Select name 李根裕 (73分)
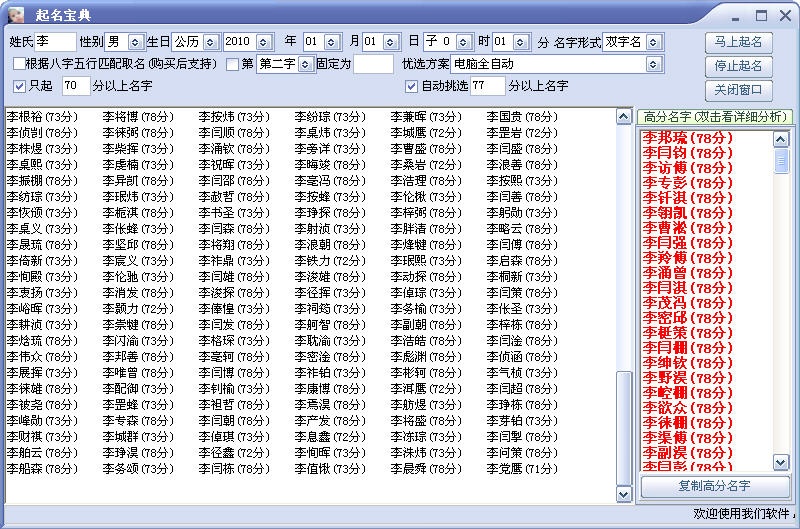Screen dimensions: 800x529 [42, 117]
